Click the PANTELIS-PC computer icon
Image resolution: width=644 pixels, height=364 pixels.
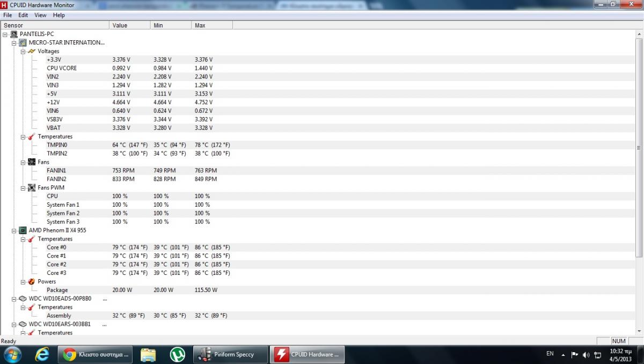14,34
